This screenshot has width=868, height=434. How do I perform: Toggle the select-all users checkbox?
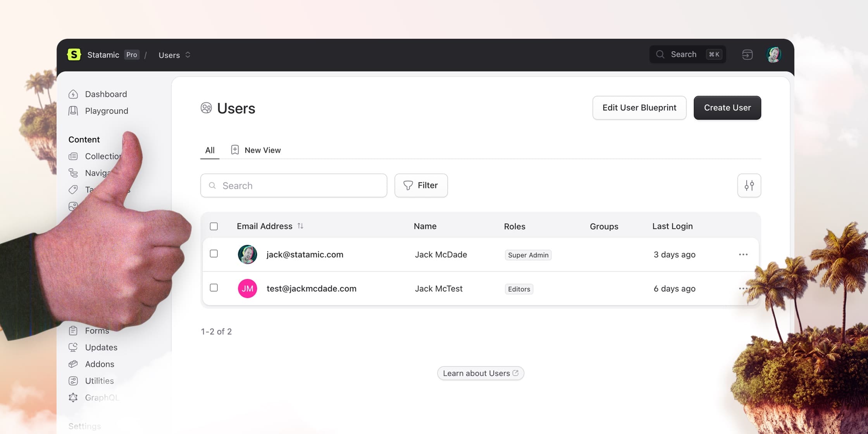point(214,226)
